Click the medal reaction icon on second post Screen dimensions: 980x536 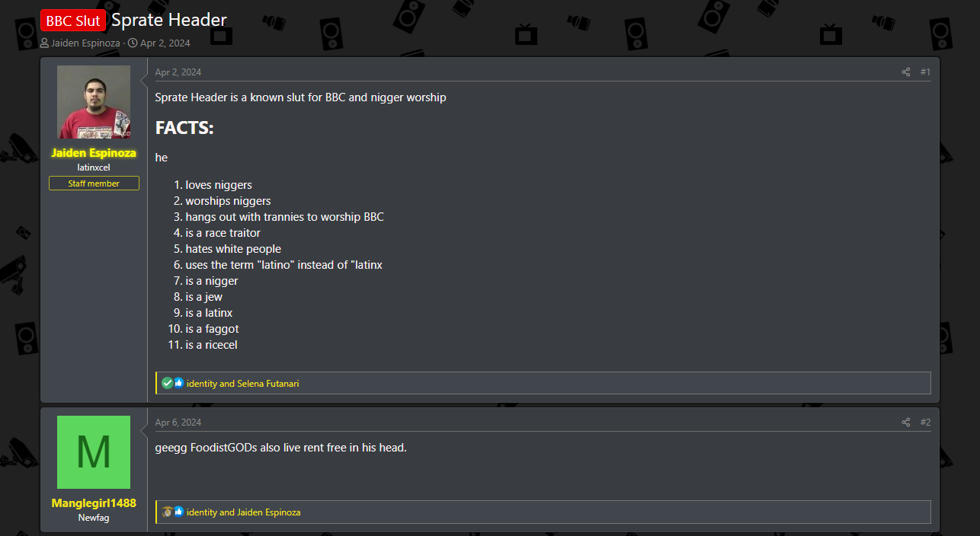(x=168, y=512)
